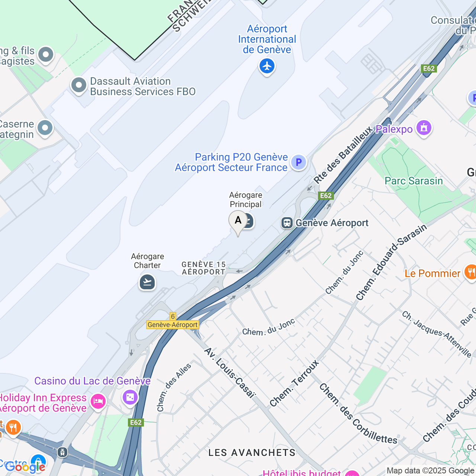Click the Caserne marker icon
476x476 pixels.
click(x=45, y=128)
